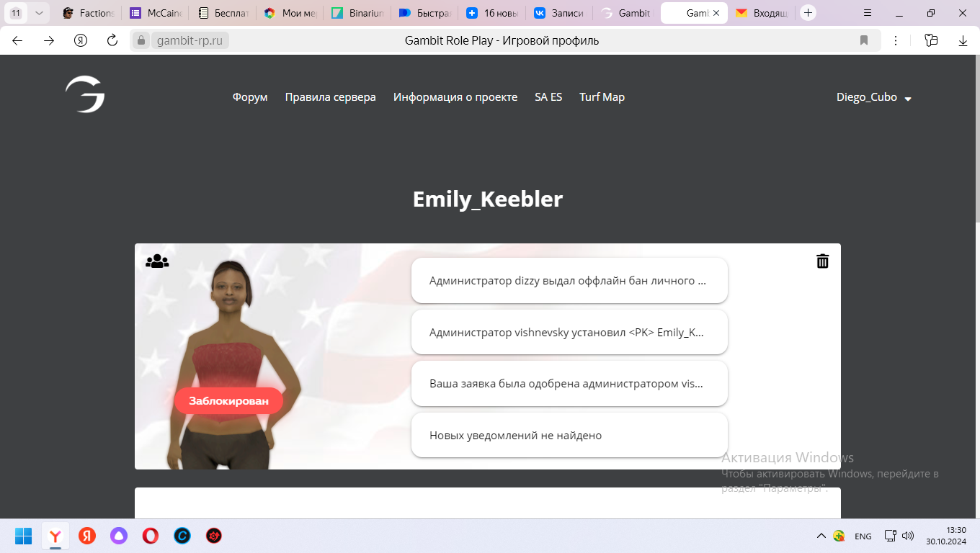The width and height of the screenshot is (980, 553).
Task: Show hidden system tray icons
Action: [821, 536]
